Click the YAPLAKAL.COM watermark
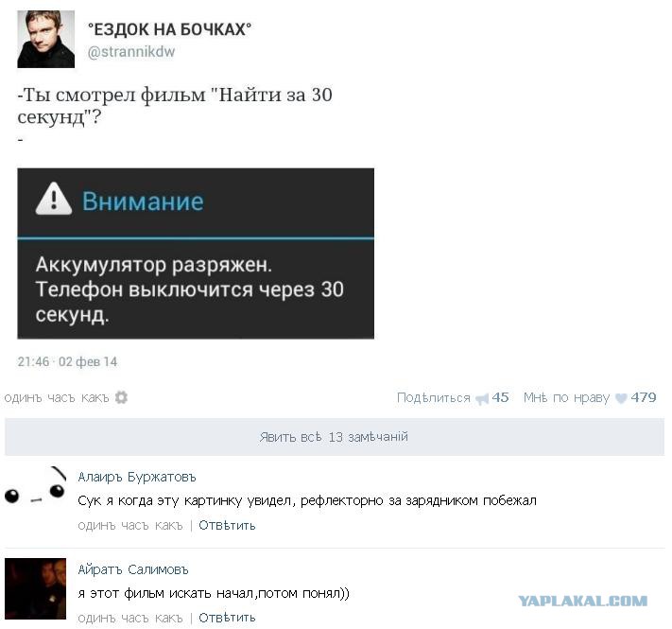 pyautogui.click(x=583, y=602)
